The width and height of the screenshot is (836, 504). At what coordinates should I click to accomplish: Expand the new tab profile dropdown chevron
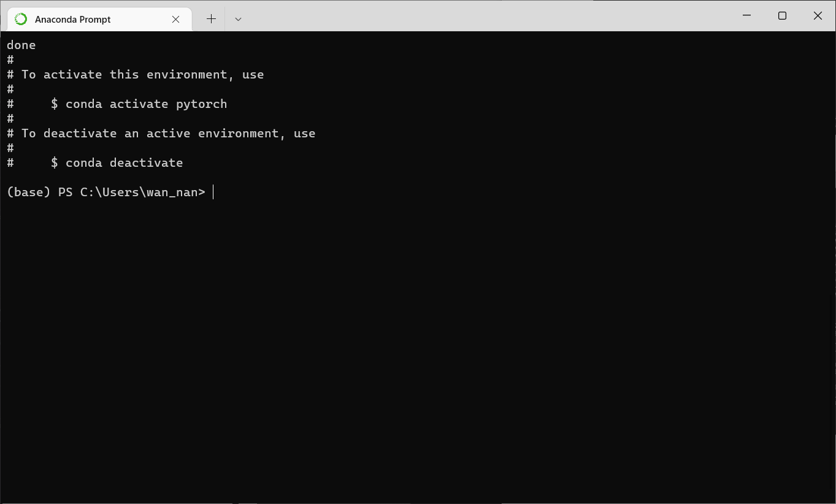(238, 19)
